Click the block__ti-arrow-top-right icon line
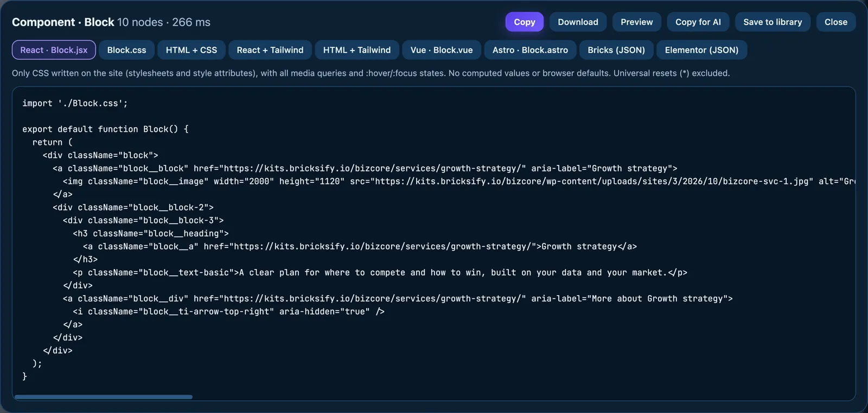868x413 pixels. coord(228,312)
